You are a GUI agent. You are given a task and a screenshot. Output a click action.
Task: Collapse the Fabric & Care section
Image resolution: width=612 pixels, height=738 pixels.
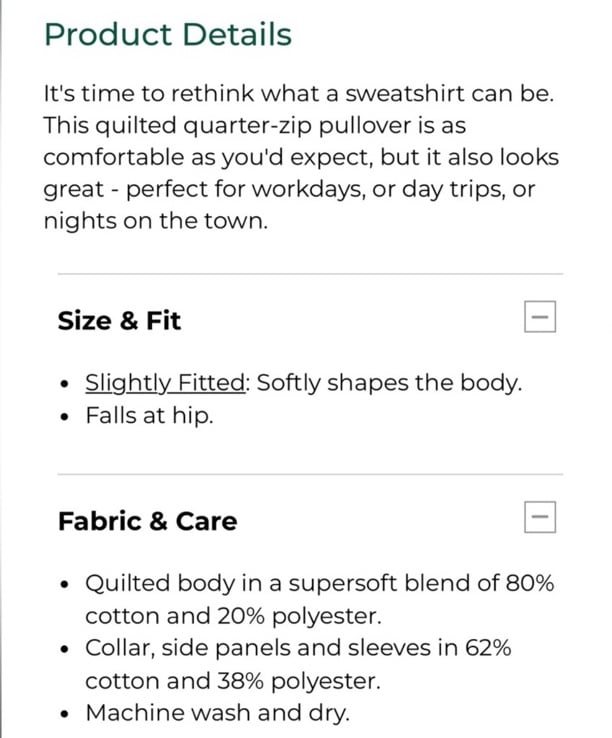point(540,517)
